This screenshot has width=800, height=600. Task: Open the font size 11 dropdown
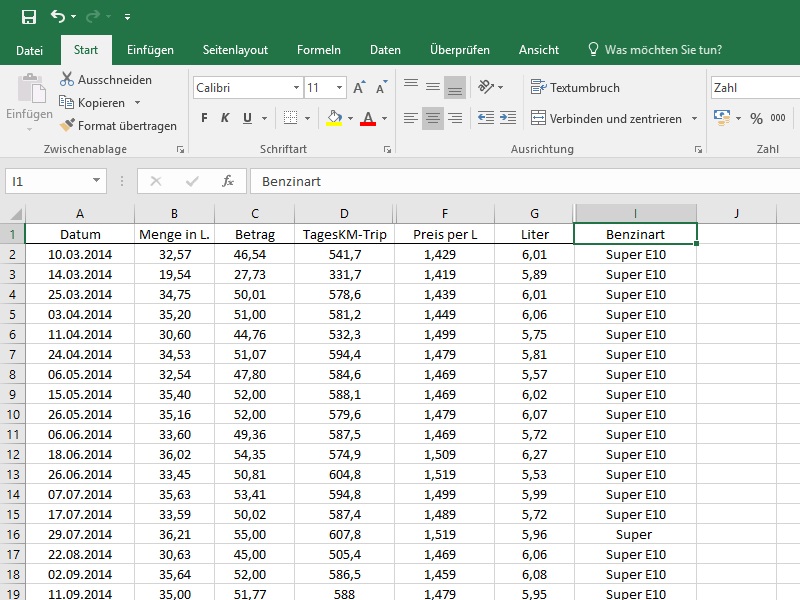339,88
